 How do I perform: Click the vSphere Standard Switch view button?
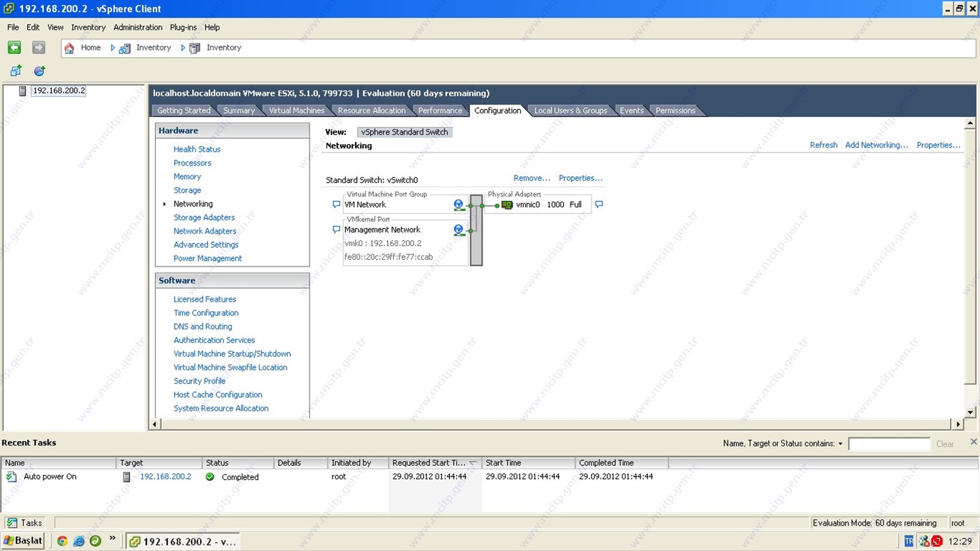click(405, 132)
